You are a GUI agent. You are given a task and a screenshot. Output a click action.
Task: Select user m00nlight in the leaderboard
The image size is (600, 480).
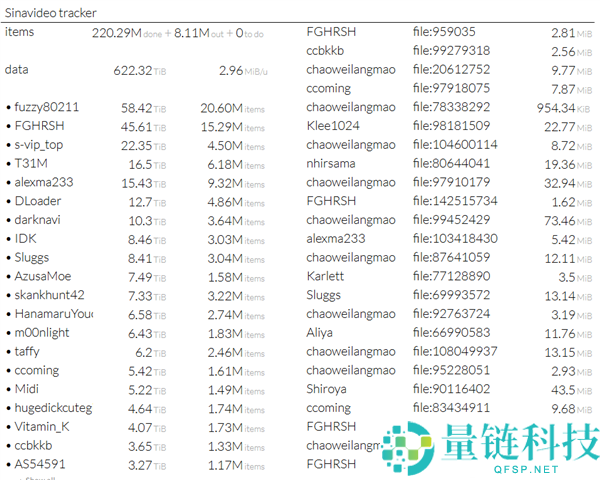(x=42, y=333)
